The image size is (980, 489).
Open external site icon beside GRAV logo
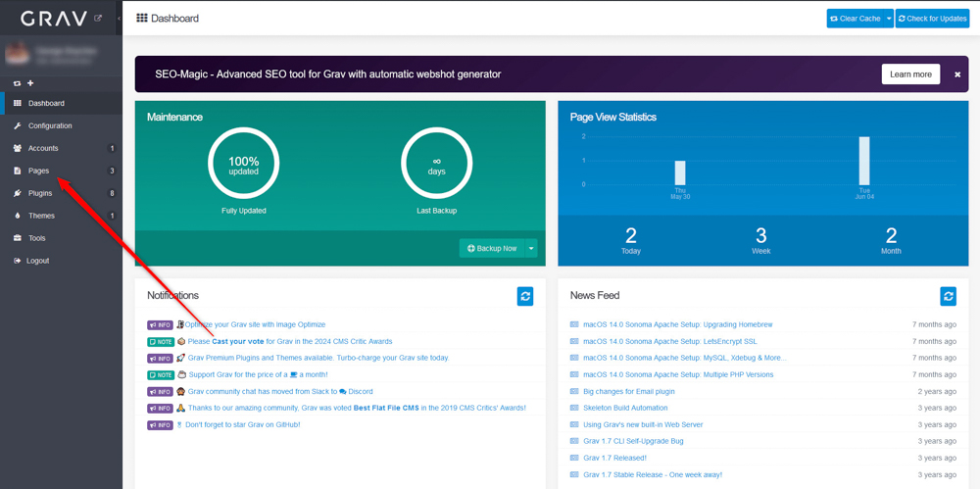click(97, 19)
